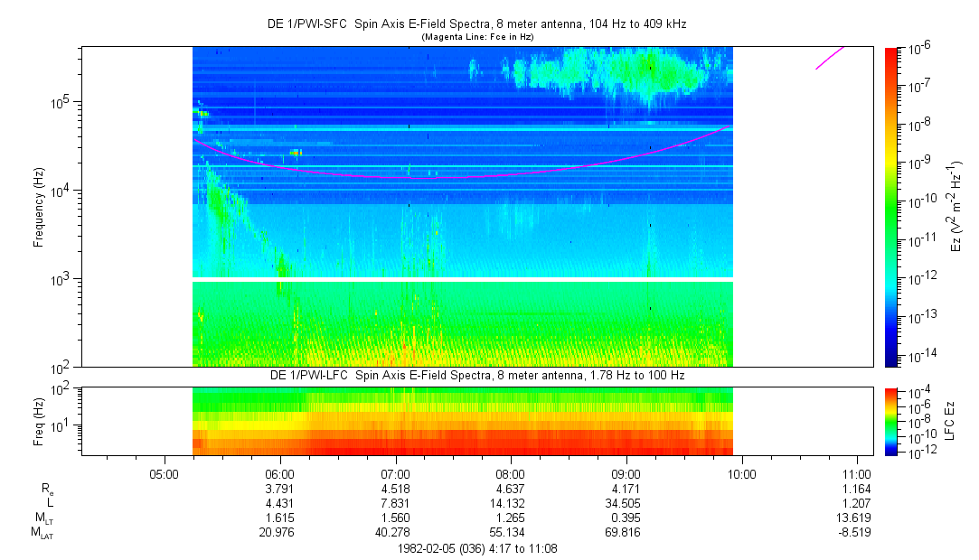The height and width of the screenshot is (560, 979).
Task: Click the Ez color bar legend
Action: (x=891, y=207)
